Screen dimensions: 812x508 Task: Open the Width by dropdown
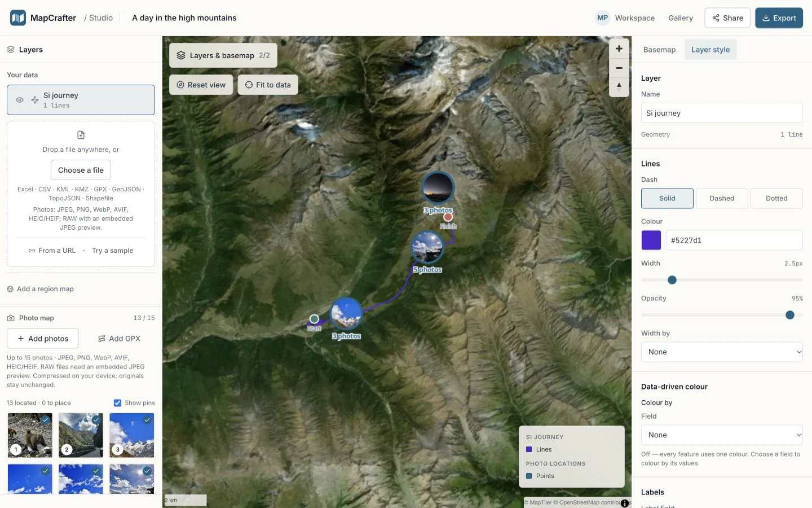pyautogui.click(x=722, y=352)
